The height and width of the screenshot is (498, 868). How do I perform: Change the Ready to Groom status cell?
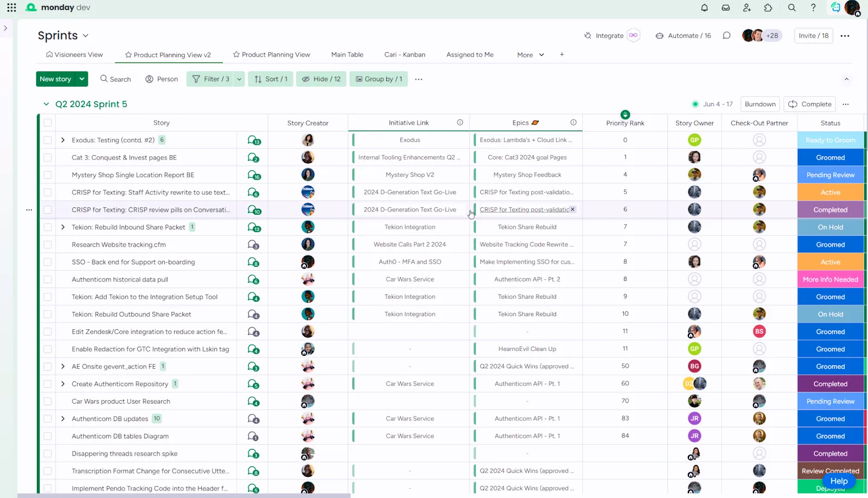pyautogui.click(x=830, y=140)
